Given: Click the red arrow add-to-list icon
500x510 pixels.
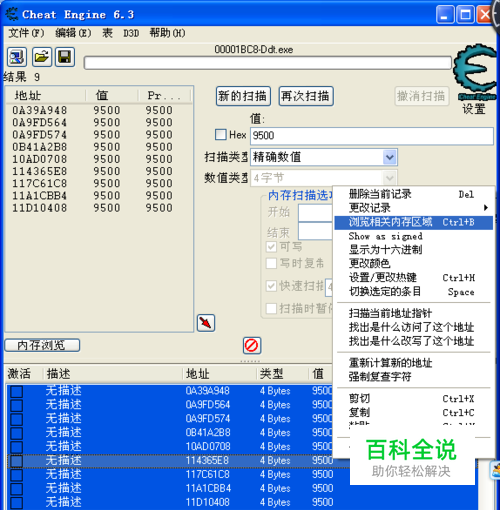Looking at the screenshot, I should tap(206, 323).
